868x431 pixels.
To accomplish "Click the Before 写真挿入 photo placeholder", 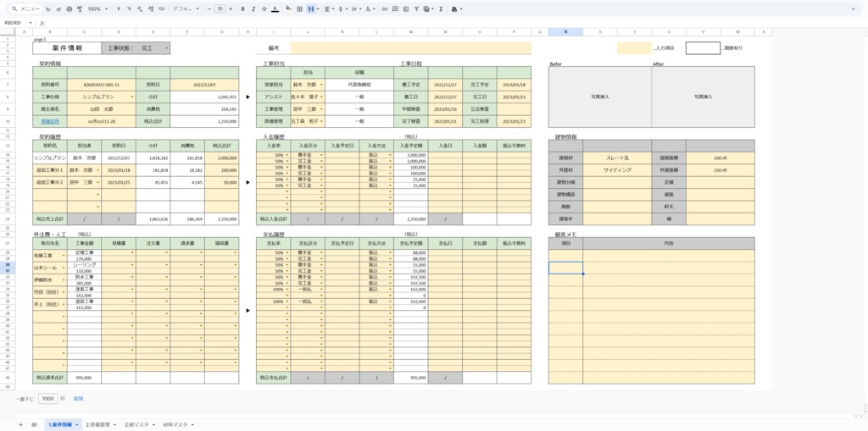I will [600, 97].
